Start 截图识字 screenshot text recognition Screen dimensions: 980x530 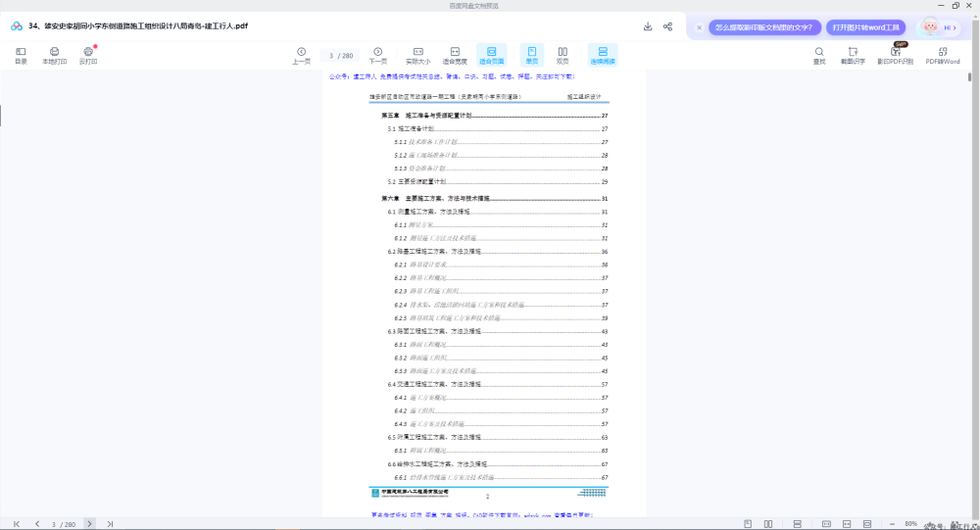853,55
